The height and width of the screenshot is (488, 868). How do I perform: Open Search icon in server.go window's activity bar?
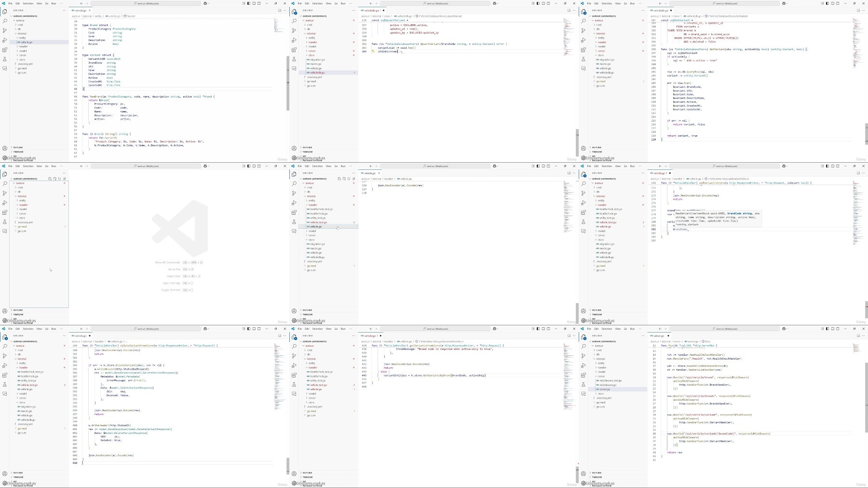(x=583, y=346)
